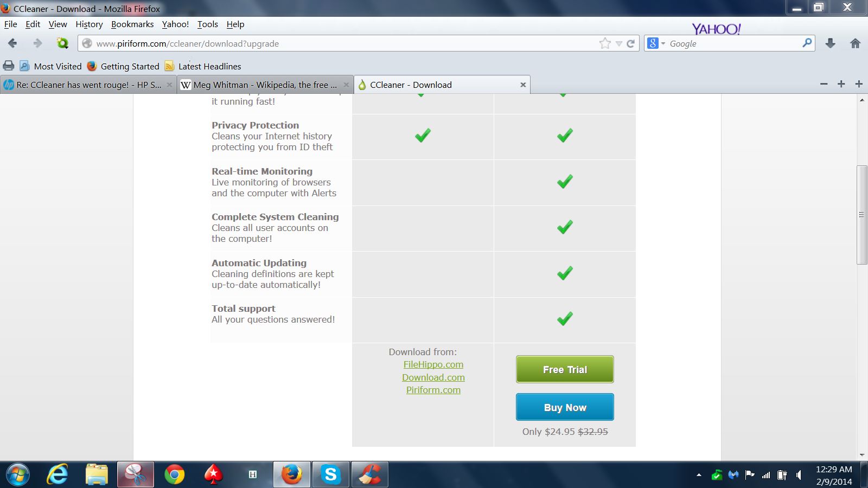Close the CCleaner - Download tab
Viewport: 868px width, 488px height.
pos(523,85)
